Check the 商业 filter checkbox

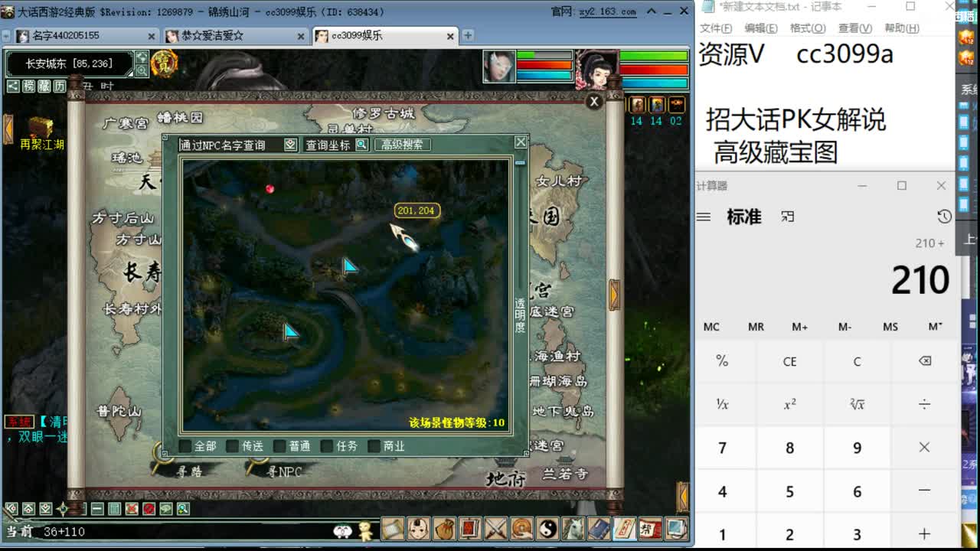[x=374, y=445]
